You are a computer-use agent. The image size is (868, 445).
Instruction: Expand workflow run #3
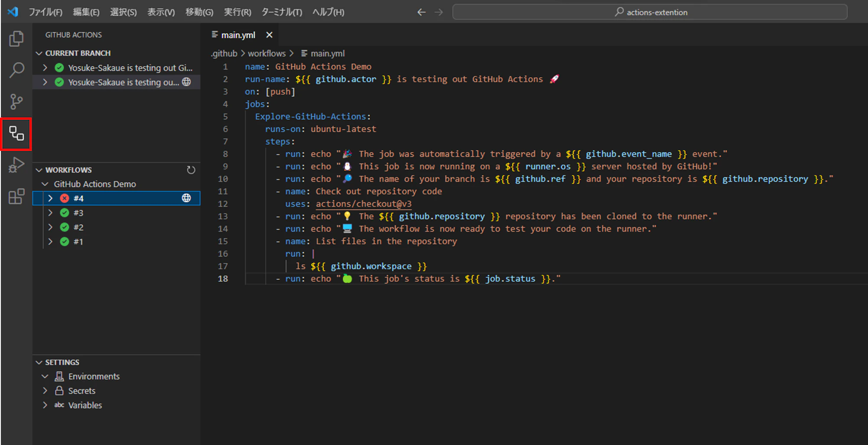click(x=50, y=213)
